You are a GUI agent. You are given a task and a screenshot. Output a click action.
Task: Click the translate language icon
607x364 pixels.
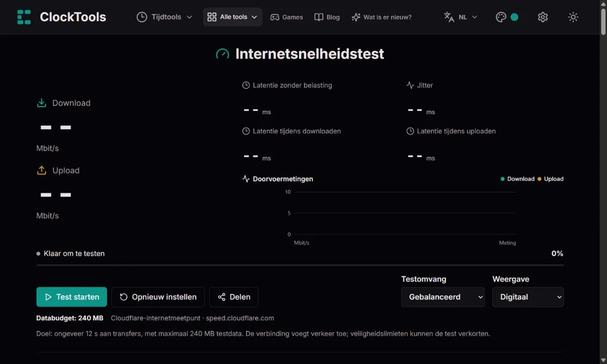click(449, 17)
